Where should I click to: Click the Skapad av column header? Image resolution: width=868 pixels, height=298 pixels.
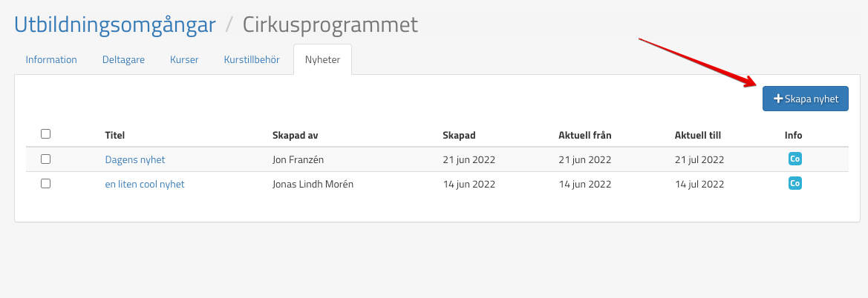[296, 135]
